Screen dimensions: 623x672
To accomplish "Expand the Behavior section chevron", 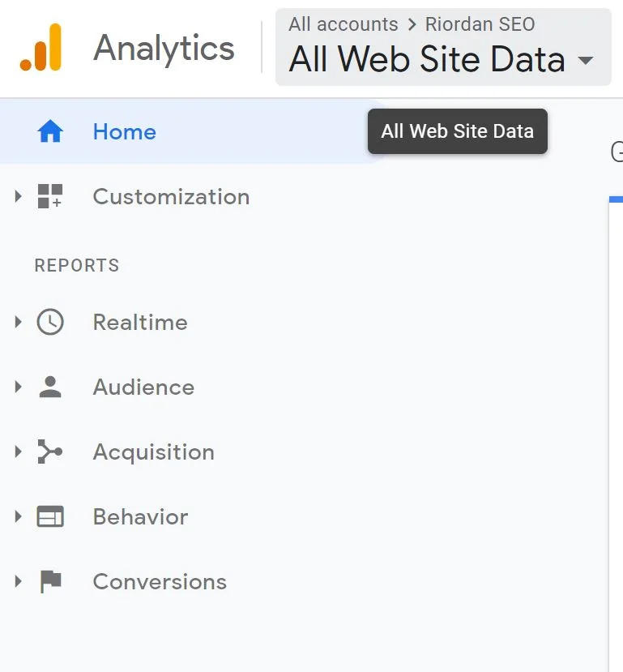I will click(x=18, y=516).
